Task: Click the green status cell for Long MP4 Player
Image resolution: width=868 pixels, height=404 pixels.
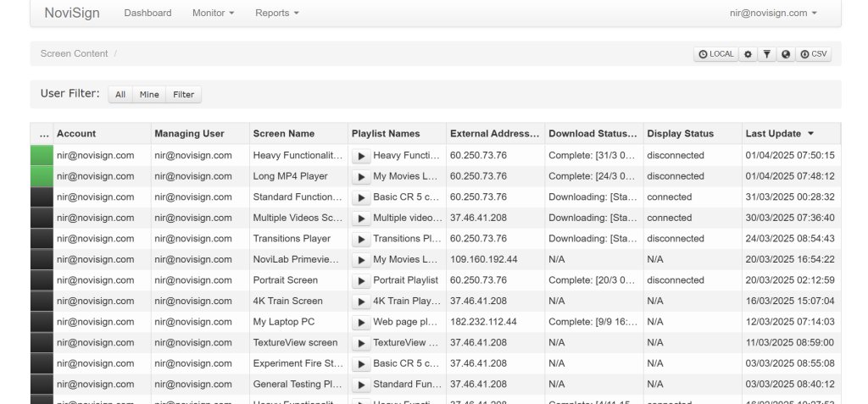Action: click(x=42, y=176)
